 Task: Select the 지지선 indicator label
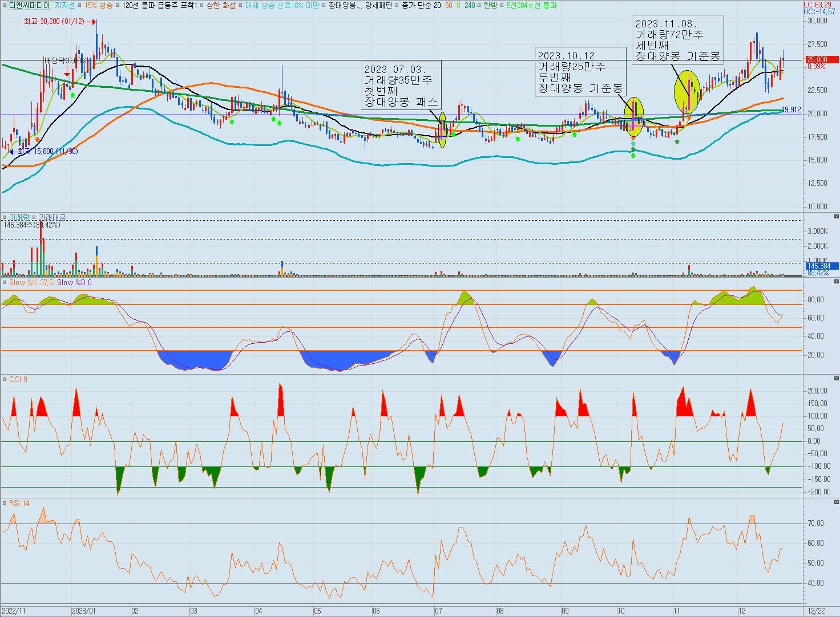[x=64, y=5]
